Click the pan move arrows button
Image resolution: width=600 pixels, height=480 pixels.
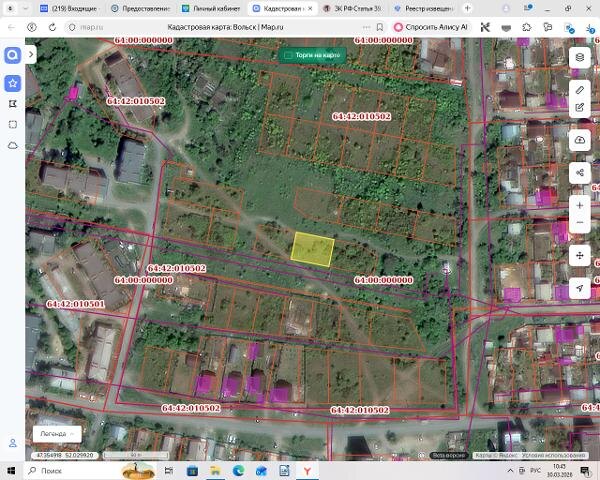tap(580, 255)
